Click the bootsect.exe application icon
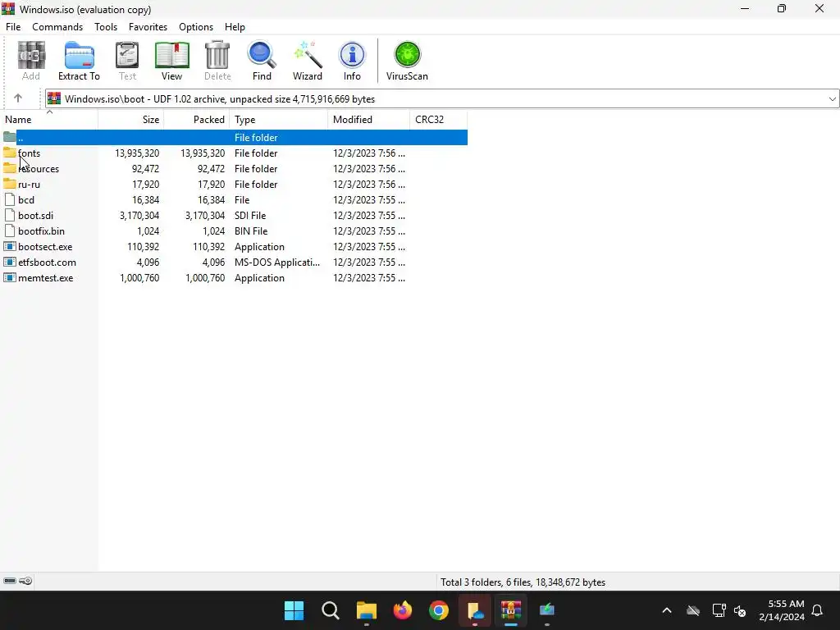 coord(10,246)
